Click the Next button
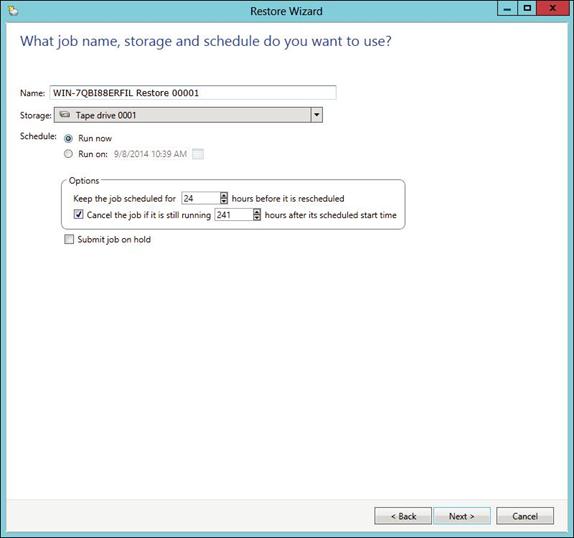574x538 pixels. [x=462, y=516]
